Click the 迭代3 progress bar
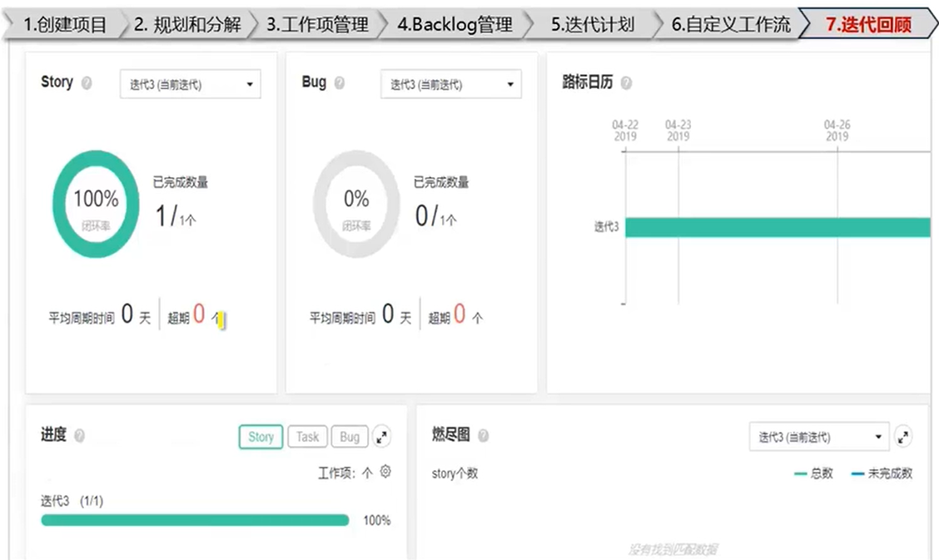 tap(193, 519)
